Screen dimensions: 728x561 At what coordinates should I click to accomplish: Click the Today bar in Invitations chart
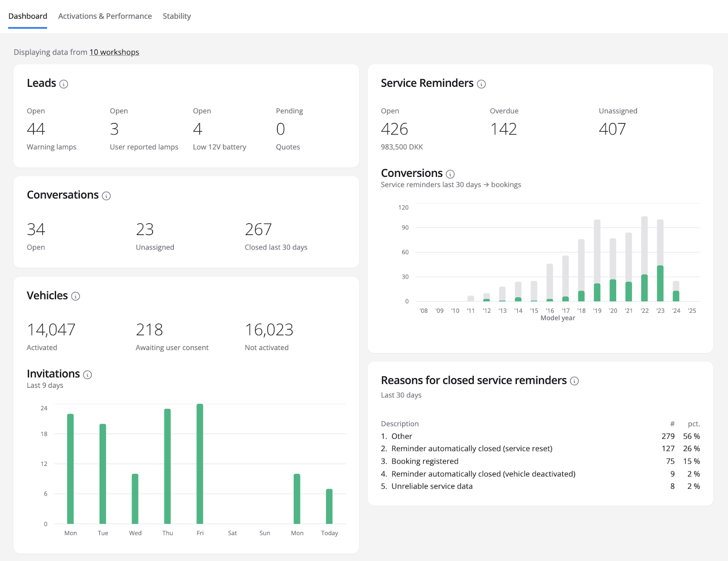coord(329,506)
